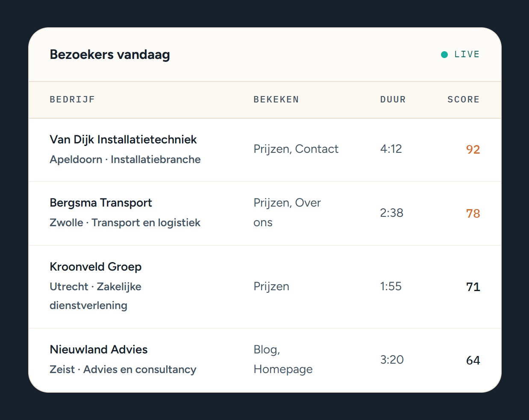
Task: Click the score 71
Action: click(473, 287)
